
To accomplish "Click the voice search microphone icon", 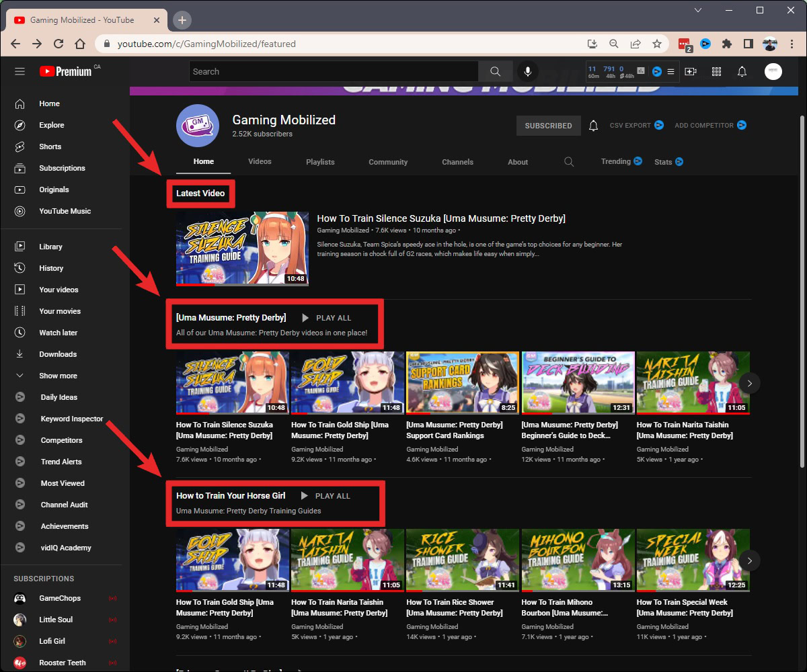I will click(x=528, y=71).
